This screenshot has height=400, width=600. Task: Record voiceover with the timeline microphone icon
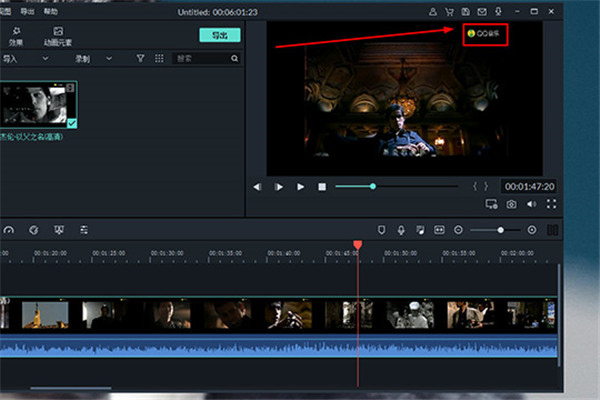400,230
